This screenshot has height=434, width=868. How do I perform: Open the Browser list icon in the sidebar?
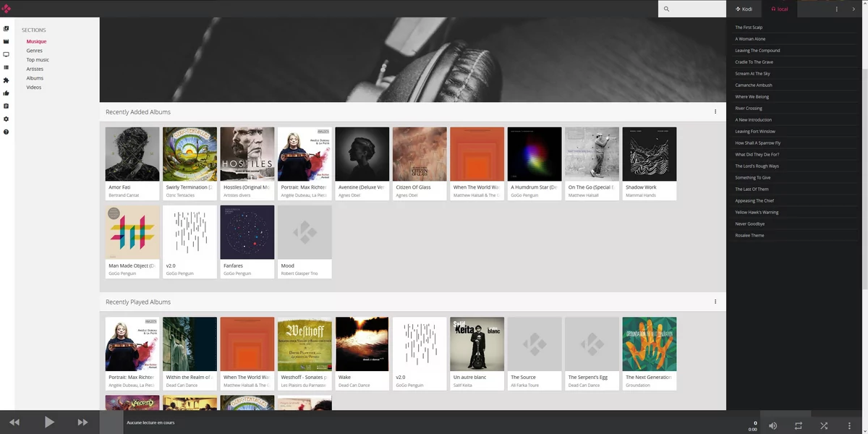tap(7, 67)
